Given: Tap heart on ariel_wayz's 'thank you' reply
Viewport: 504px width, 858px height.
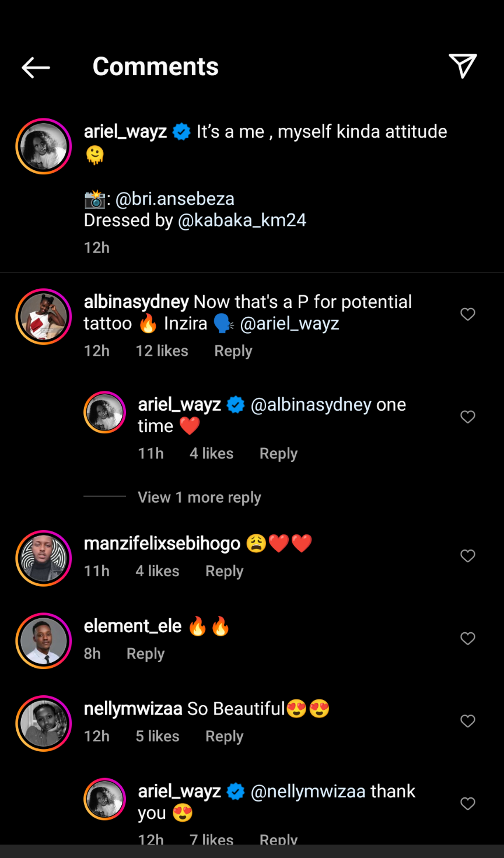Looking at the screenshot, I should [468, 804].
